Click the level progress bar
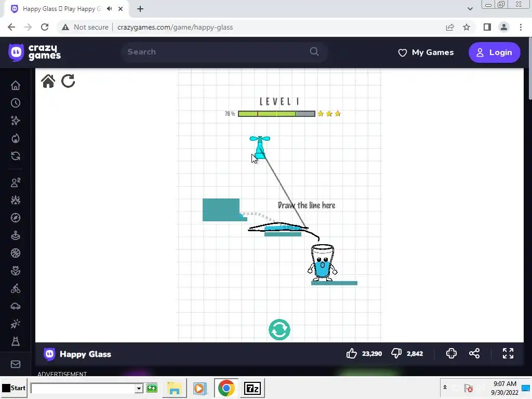Viewport: 532px width, 399px height. tap(276, 114)
